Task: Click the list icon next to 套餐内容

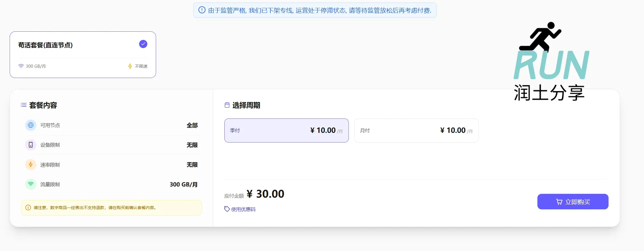Action: pyautogui.click(x=24, y=105)
